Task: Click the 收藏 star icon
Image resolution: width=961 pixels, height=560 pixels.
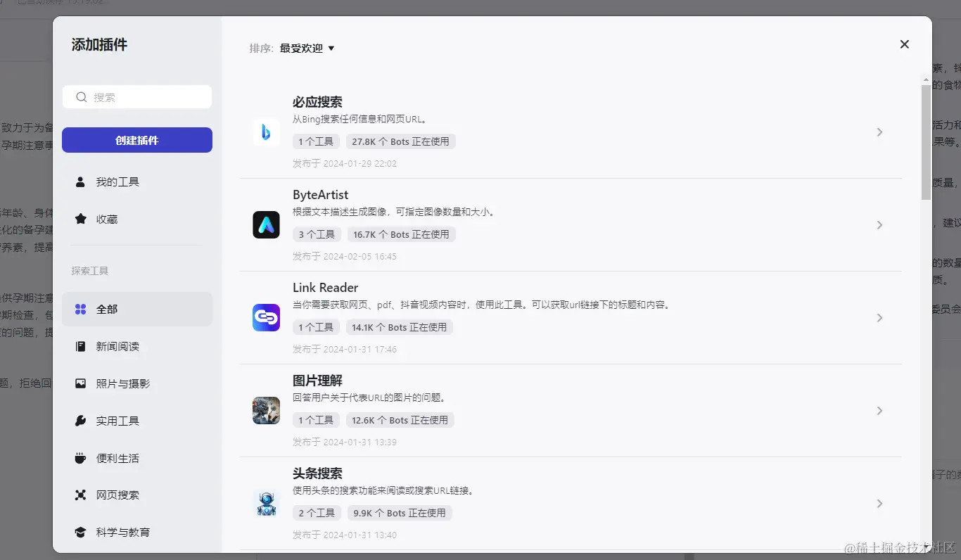Action: pos(80,219)
